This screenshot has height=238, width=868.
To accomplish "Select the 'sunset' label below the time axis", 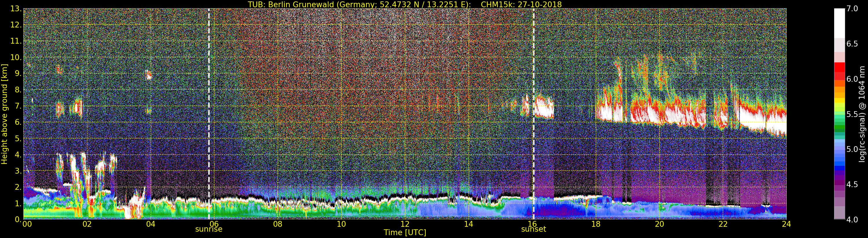I will [534, 229].
